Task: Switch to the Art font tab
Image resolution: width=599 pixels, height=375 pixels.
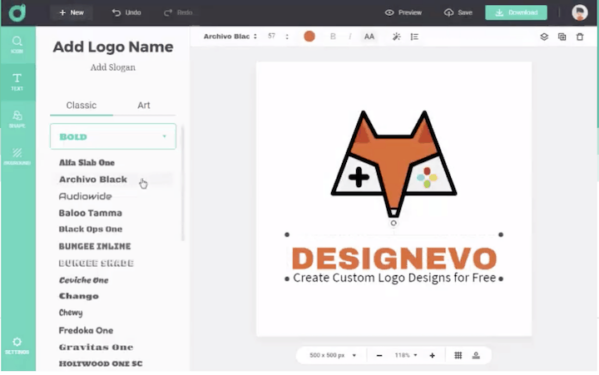Action: point(144,105)
